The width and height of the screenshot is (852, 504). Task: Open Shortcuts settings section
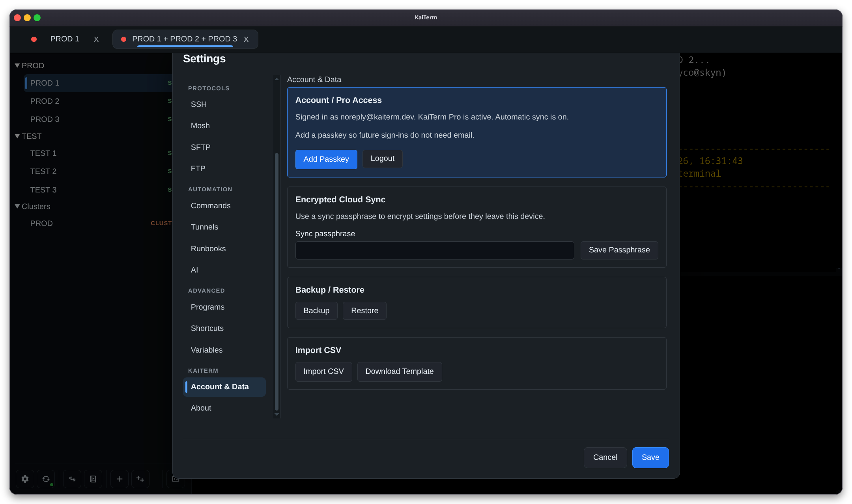pos(224,328)
